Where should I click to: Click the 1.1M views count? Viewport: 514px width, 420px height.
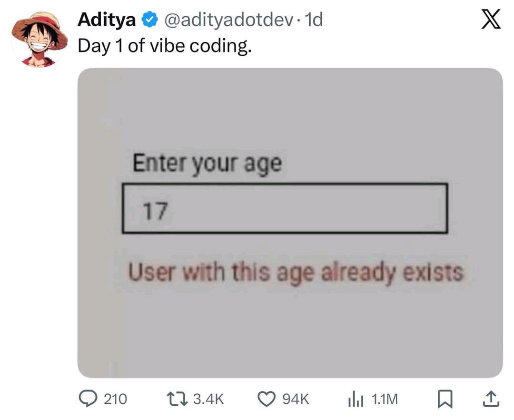[384, 399]
